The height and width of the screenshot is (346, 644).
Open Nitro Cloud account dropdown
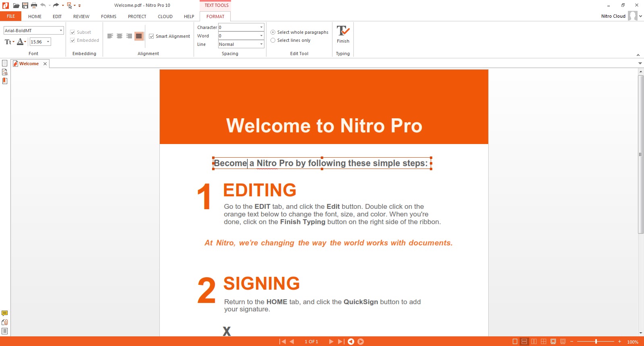(x=640, y=16)
